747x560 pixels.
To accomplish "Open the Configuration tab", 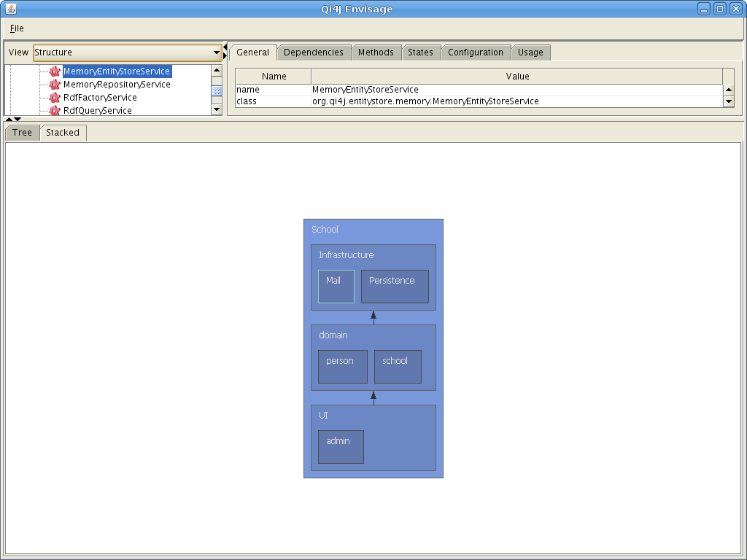I will 475,52.
